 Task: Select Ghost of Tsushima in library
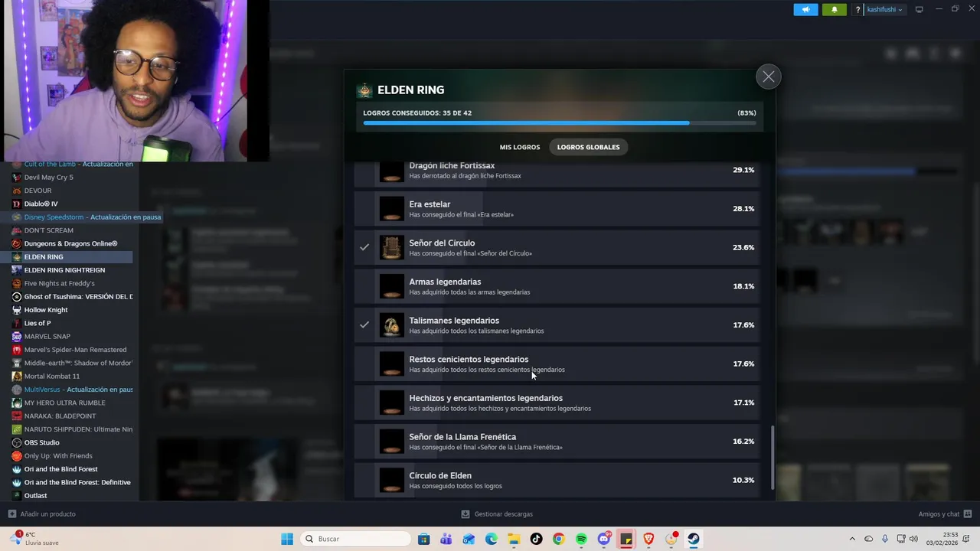78,297
